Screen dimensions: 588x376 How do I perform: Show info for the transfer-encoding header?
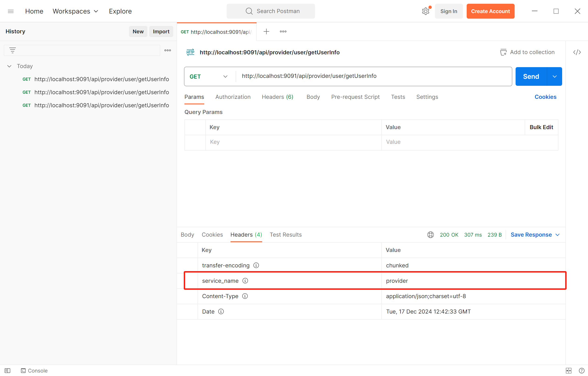(256, 265)
